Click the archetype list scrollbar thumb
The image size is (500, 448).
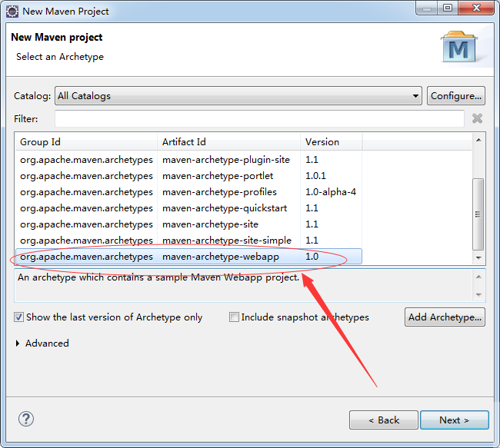(478, 214)
